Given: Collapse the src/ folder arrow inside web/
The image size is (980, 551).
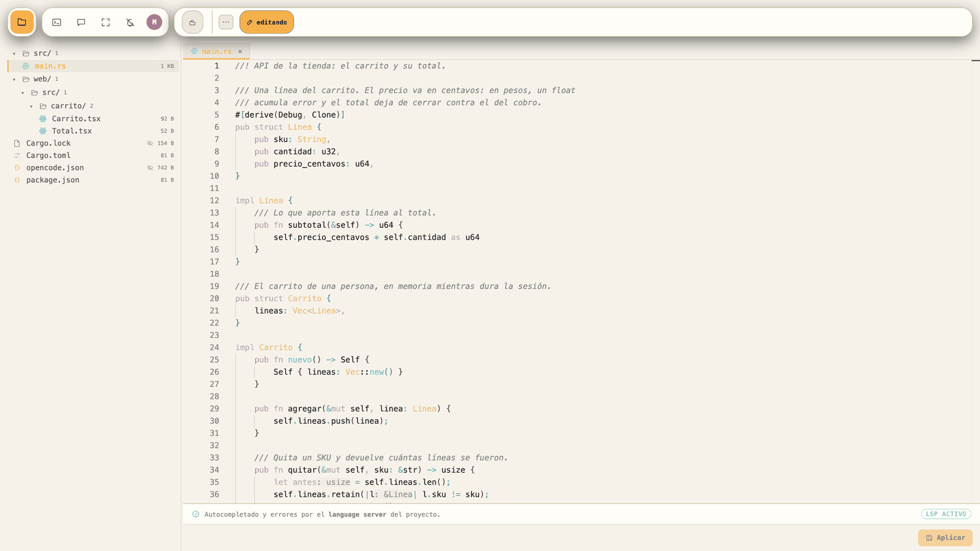Looking at the screenshot, I should tap(23, 93).
